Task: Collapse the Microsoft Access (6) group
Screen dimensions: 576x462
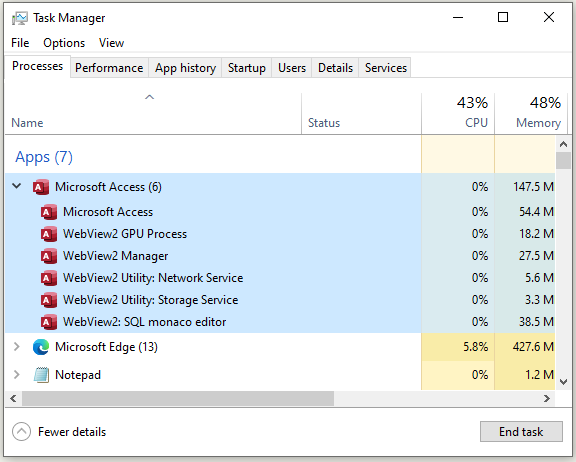Action: click(17, 186)
